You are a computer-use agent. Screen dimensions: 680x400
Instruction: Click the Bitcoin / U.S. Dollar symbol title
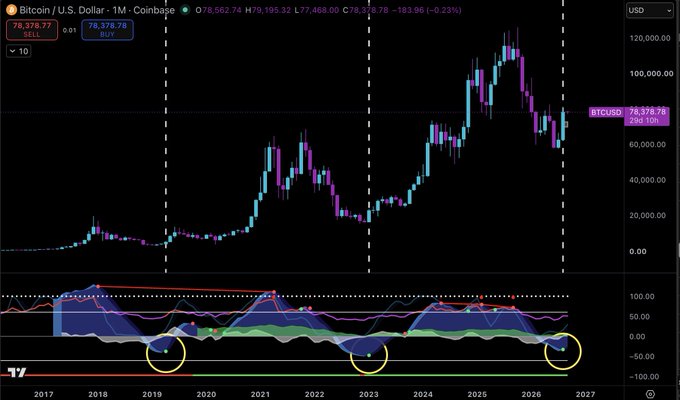pos(97,10)
